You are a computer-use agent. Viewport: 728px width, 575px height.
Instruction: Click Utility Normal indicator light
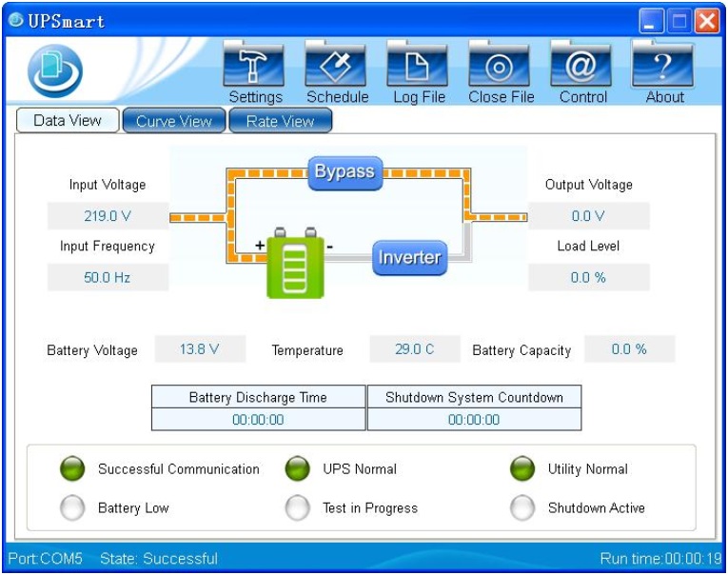click(522, 468)
